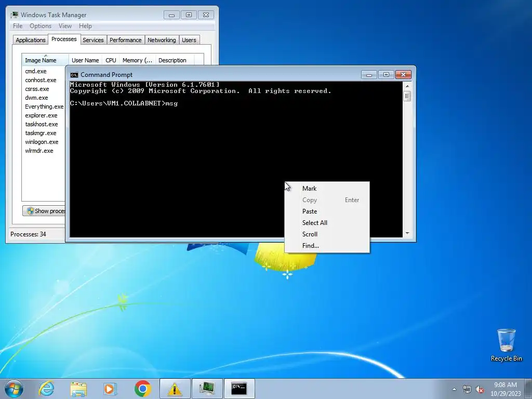Click the Processes: 34 status bar text
This screenshot has height=399, width=532.
[28, 234]
